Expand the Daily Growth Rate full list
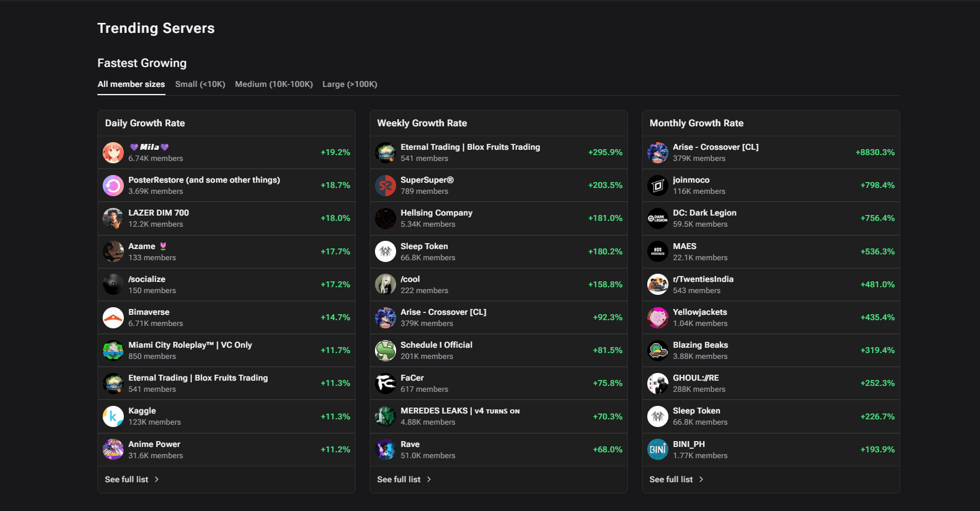Image resolution: width=980 pixels, height=511 pixels. click(x=131, y=479)
